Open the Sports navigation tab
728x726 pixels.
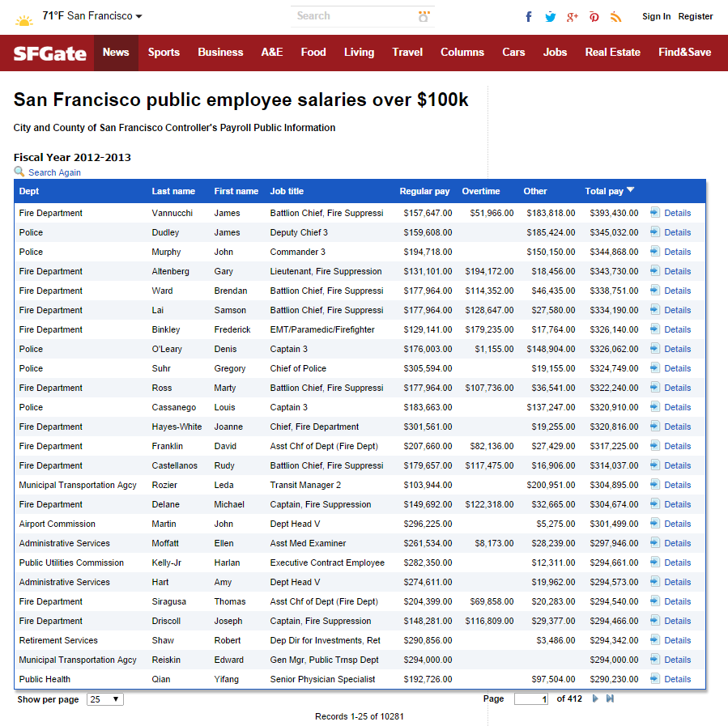(x=164, y=53)
